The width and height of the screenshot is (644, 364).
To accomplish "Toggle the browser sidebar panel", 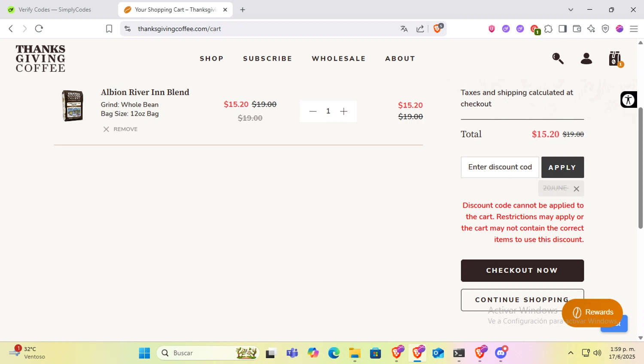I will [562, 29].
